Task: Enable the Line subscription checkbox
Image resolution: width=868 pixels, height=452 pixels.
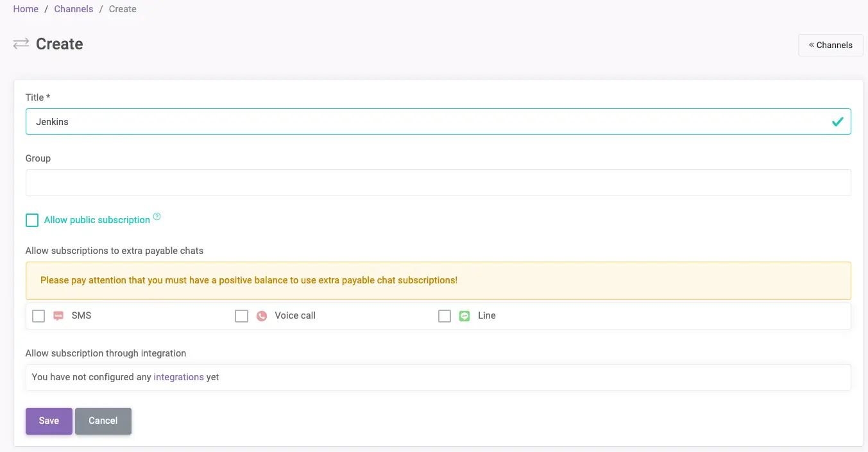Action: tap(445, 315)
